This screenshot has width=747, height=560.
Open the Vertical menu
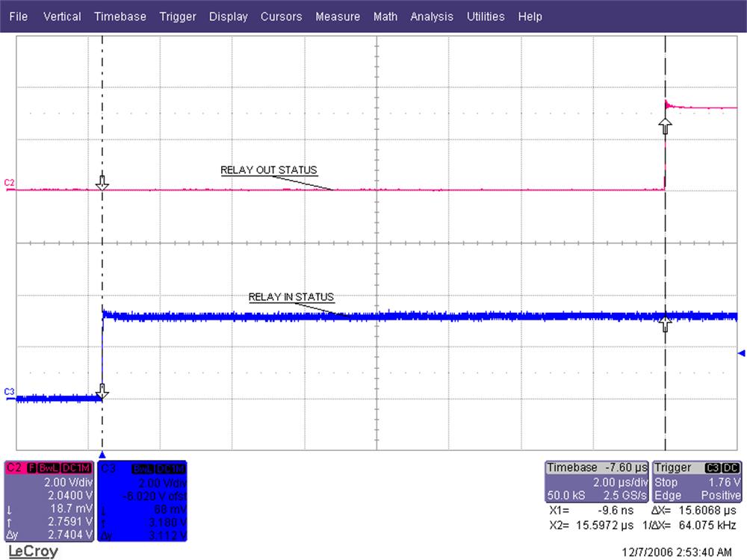63,16
